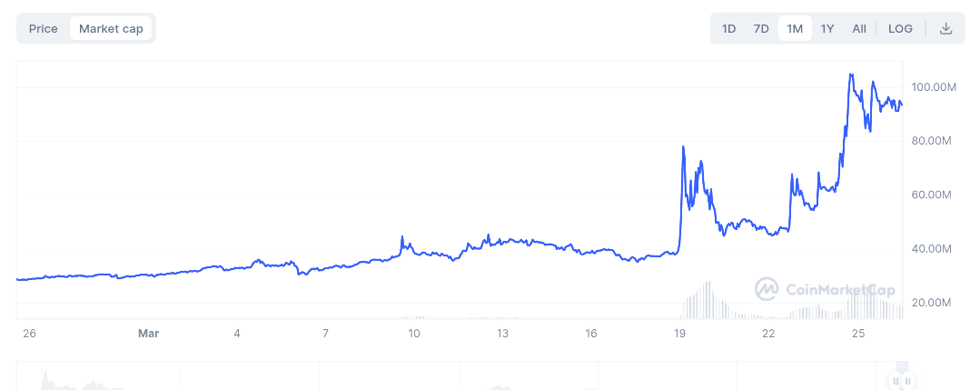980x390 pixels.
Task: Click the 25 date marker on x-axis
Action: tap(856, 334)
